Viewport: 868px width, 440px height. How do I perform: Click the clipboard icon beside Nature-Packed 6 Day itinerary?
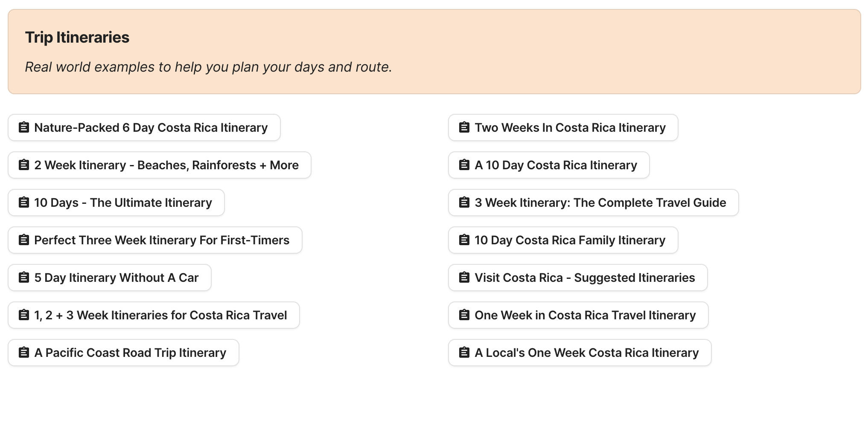[23, 127]
